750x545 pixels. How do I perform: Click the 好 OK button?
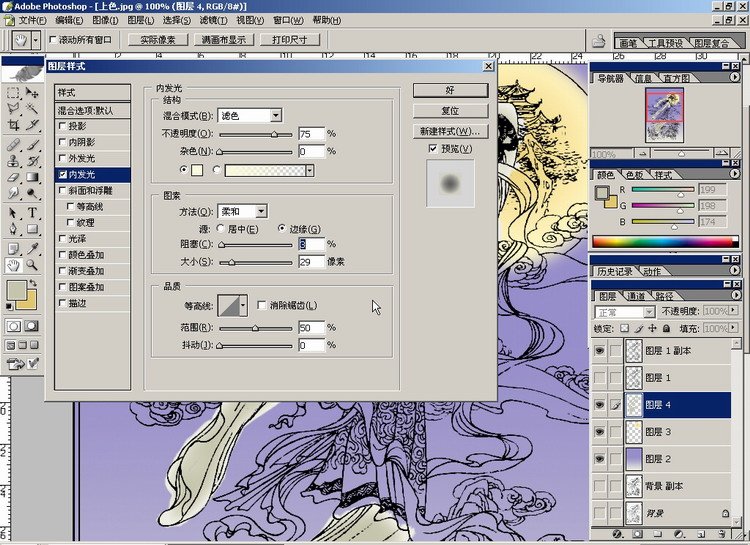tap(450, 90)
